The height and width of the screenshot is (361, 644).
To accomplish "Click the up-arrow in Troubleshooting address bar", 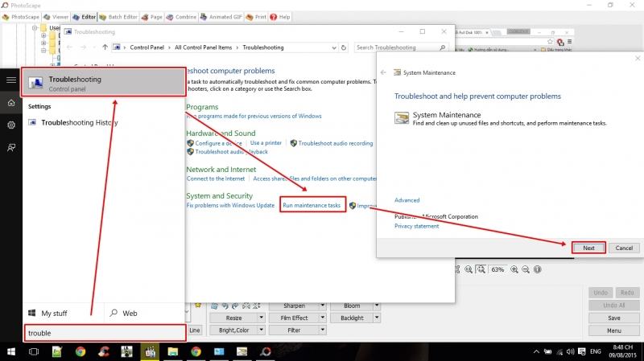I will pyautogui.click(x=105, y=47).
